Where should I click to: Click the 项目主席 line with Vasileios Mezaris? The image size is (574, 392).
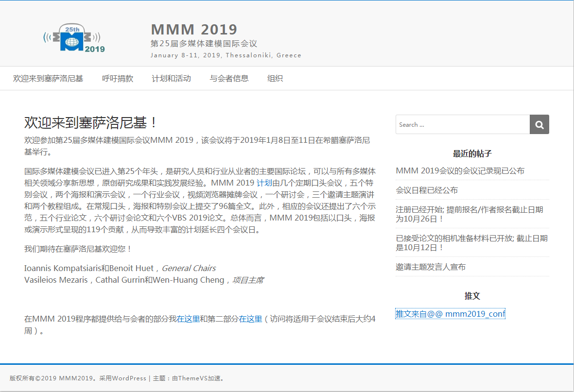[x=144, y=280]
